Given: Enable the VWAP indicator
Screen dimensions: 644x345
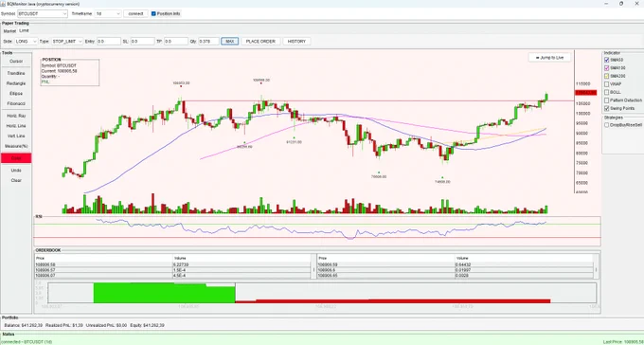Looking at the screenshot, I should (607, 84).
